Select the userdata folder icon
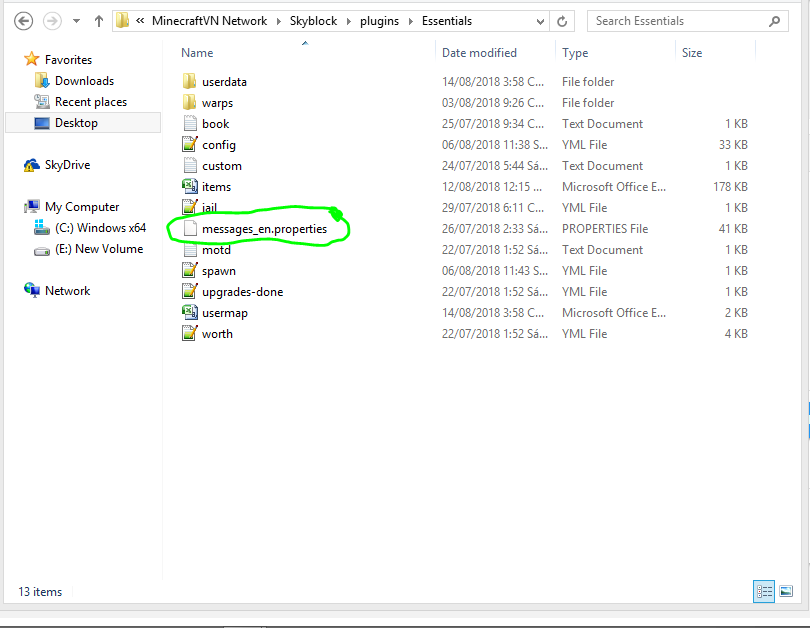This screenshot has height=628, width=810. [x=190, y=81]
